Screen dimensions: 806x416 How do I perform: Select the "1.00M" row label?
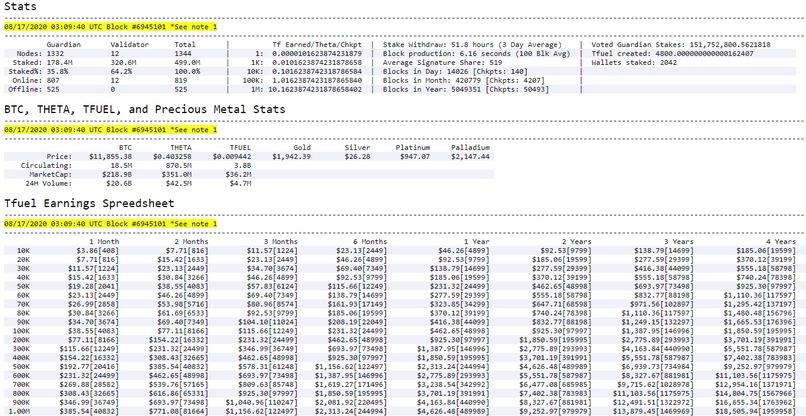20,411
